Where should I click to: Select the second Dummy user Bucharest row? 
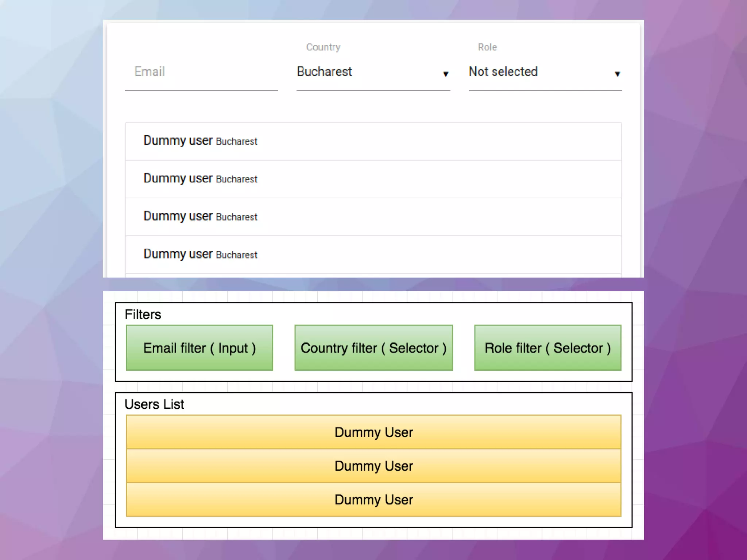coord(373,179)
